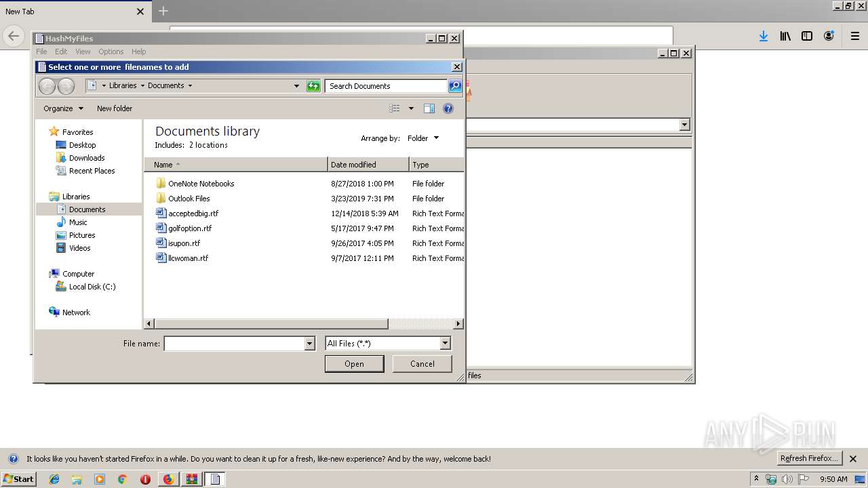Select Computer in the navigation pane
This screenshot has height=488, width=868.
point(78,274)
